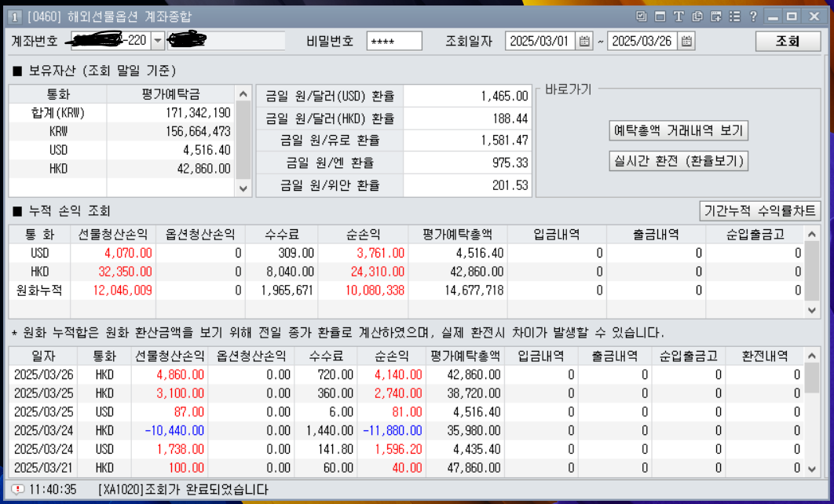Open font settings with the T icon

pyautogui.click(x=679, y=16)
